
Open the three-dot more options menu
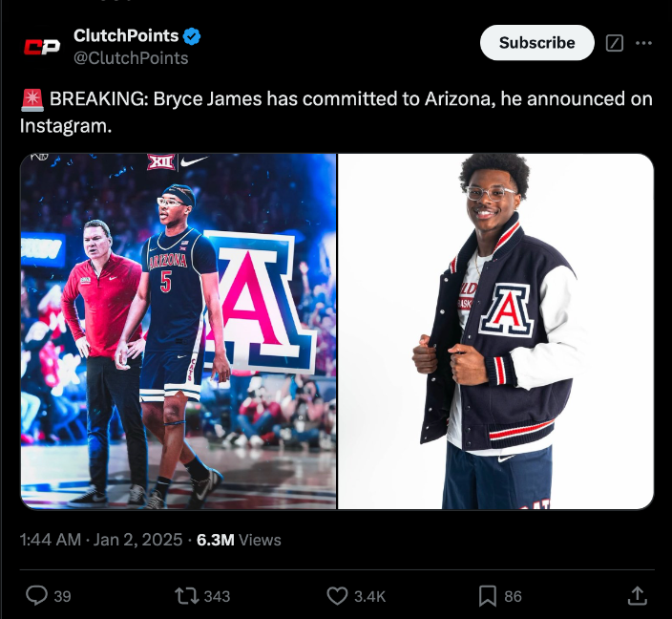click(x=644, y=43)
